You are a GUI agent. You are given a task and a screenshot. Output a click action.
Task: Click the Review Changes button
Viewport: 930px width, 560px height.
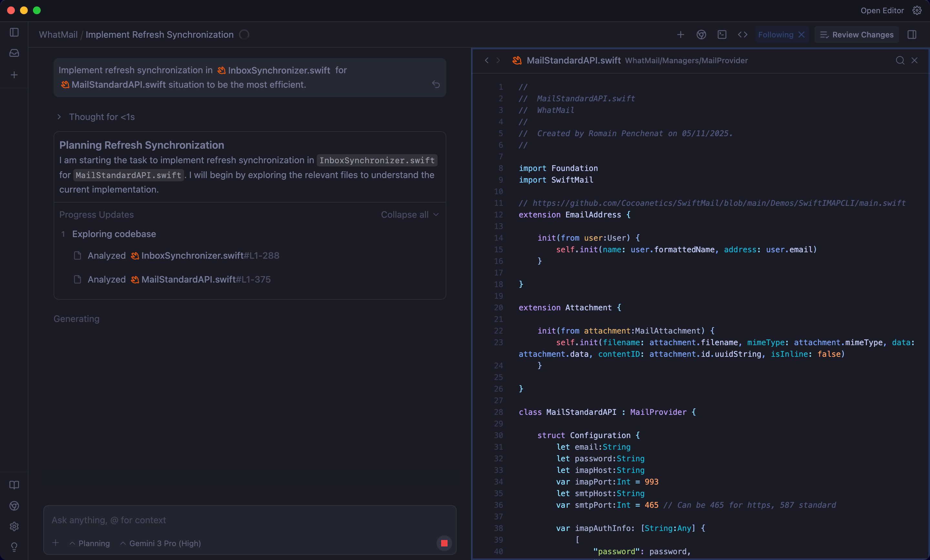pyautogui.click(x=857, y=35)
